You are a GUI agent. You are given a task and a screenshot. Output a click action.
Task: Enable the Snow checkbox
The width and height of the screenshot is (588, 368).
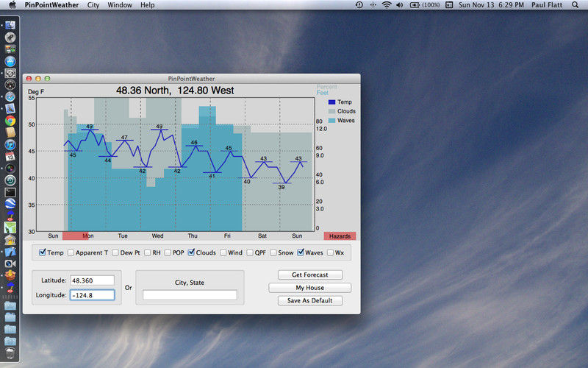pos(273,252)
